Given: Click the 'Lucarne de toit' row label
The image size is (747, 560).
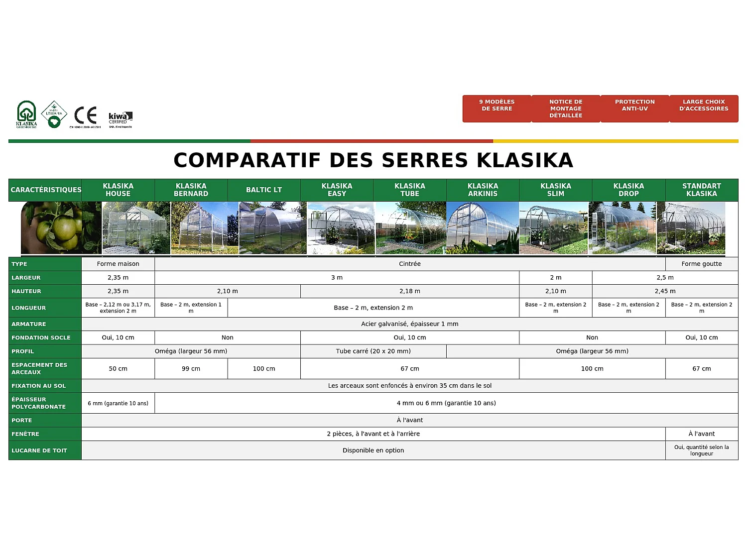Looking at the screenshot, I should coord(45,450).
